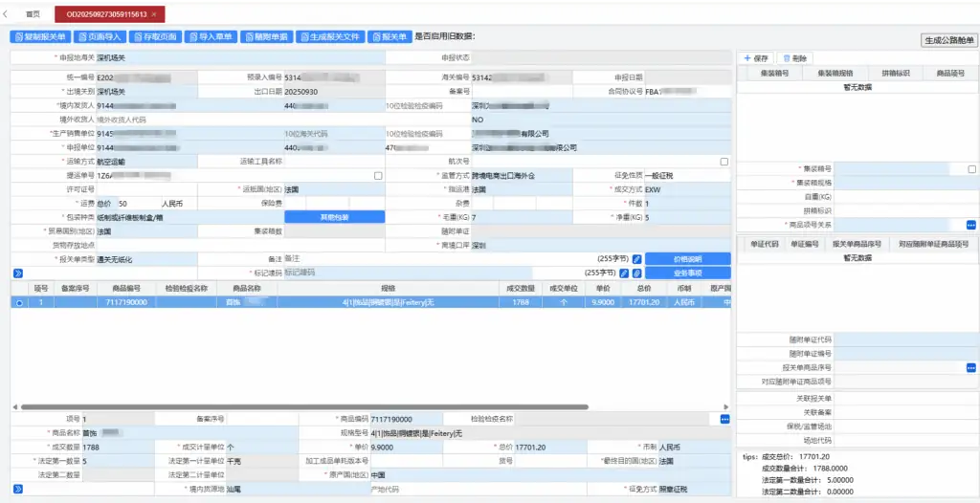Click the 出口日期 field showing 20250930
This screenshot has height=503, width=980.
point(334,91)
